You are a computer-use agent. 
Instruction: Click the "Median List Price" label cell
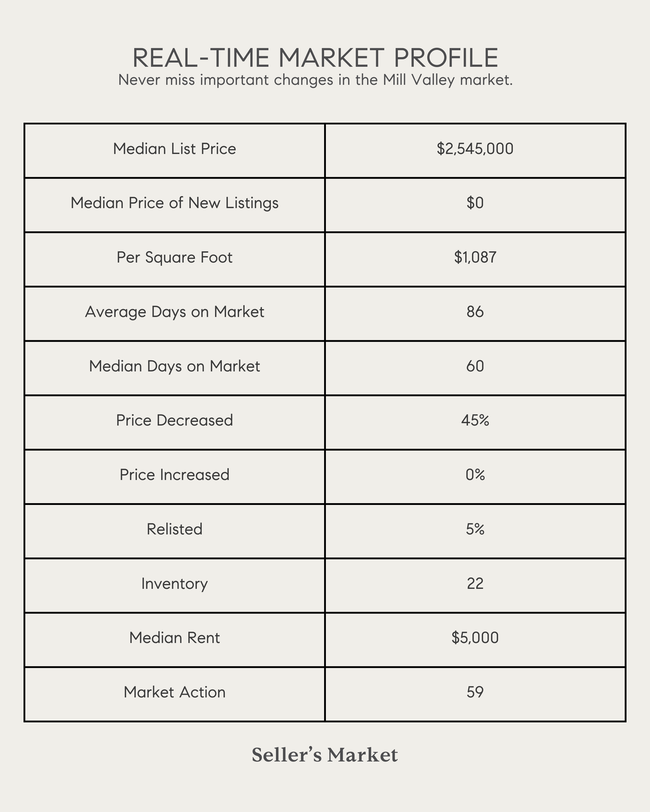coord(175,149)
